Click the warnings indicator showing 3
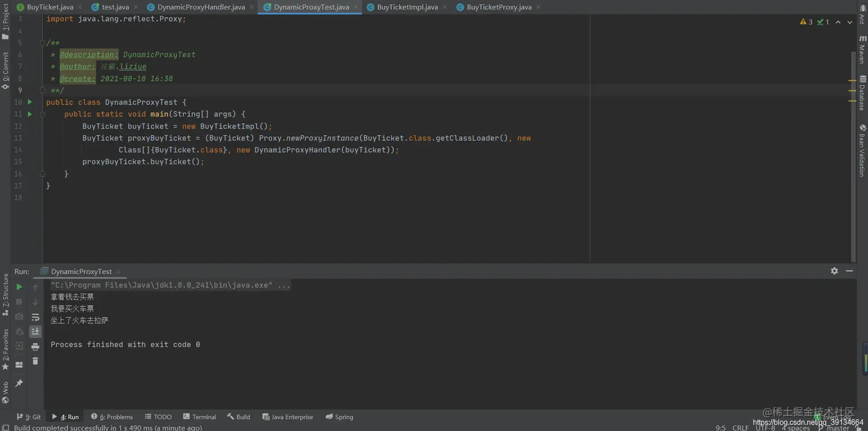Image resolution: width=868 pixels, height=431 pixels. click(x=806, y=22)
